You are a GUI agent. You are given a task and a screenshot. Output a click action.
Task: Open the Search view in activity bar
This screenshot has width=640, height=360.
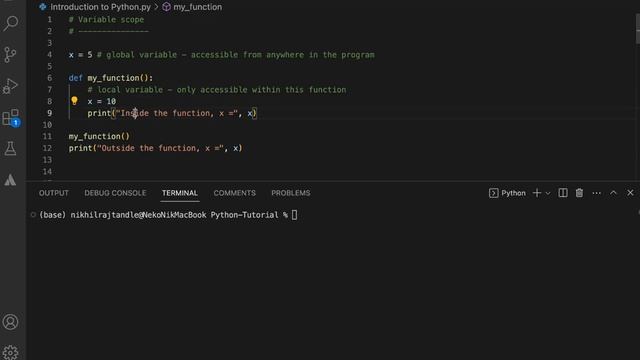(x=11, y=23)
